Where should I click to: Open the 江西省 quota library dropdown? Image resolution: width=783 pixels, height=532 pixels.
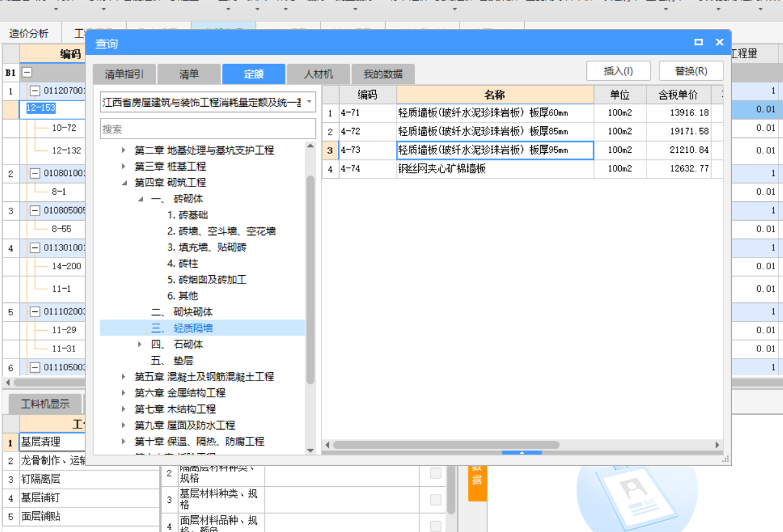point(309,102)
